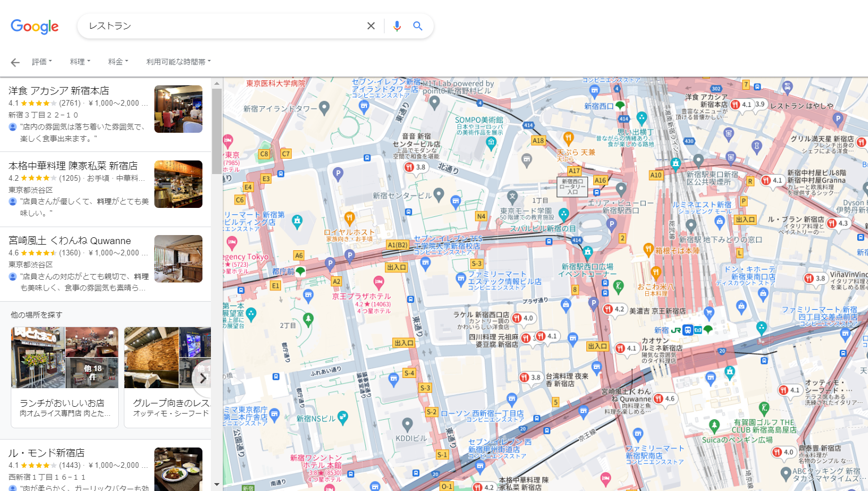View photo thumbnail of くわんね Quwanne
This screenshot has width=868, height=491.
(178, 259)
